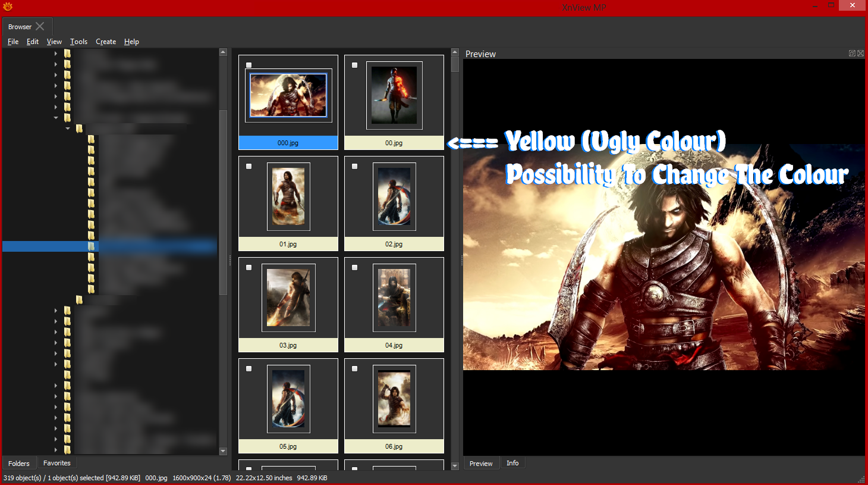Click the 05.jpg thumbnail image

tap(288, 399)
